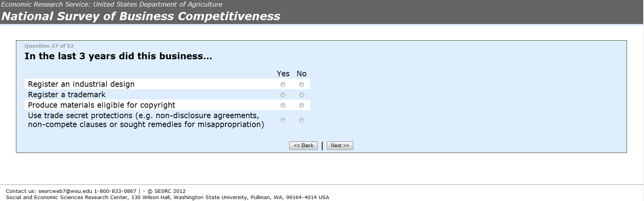Click the Yes column header
Image resolution: width=644 pixels, height=201 pixels.
coord(283,74)
